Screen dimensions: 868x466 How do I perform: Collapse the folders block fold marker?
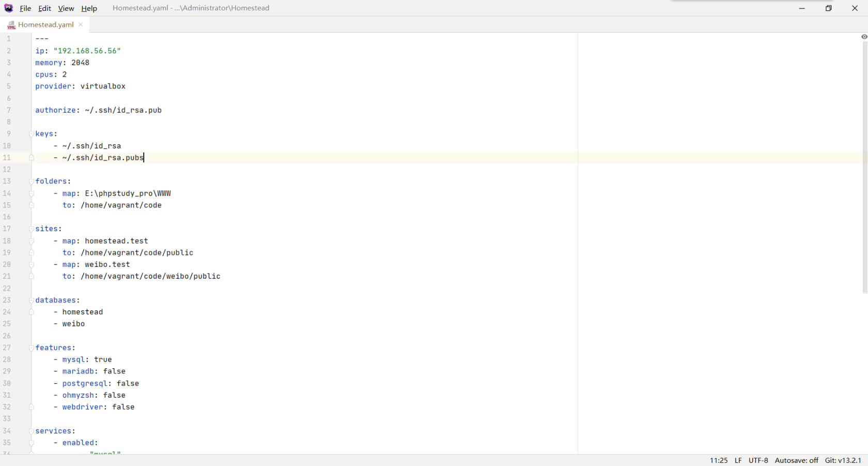pyautogui.click(x=32, y=182)
